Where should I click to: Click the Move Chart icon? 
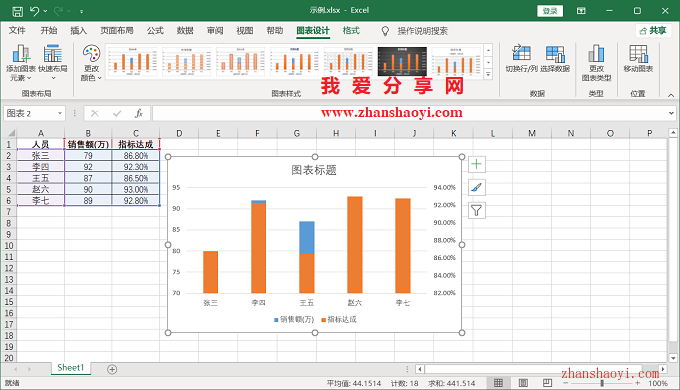(x=638, y=53)
